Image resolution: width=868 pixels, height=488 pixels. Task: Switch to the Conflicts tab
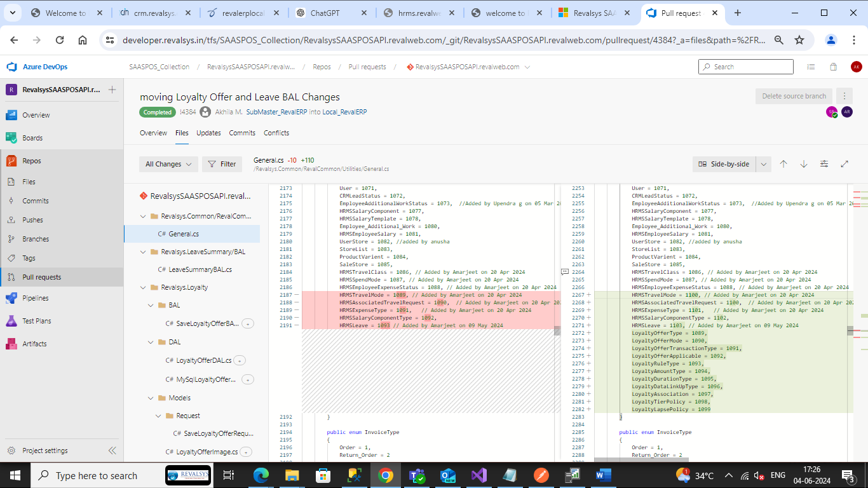(276, 133)
